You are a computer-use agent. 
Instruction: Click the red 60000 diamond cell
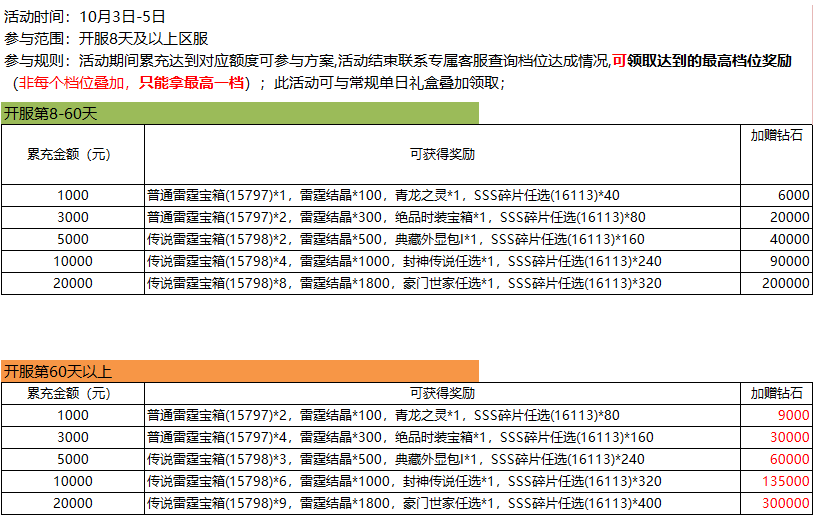(776, 459)
